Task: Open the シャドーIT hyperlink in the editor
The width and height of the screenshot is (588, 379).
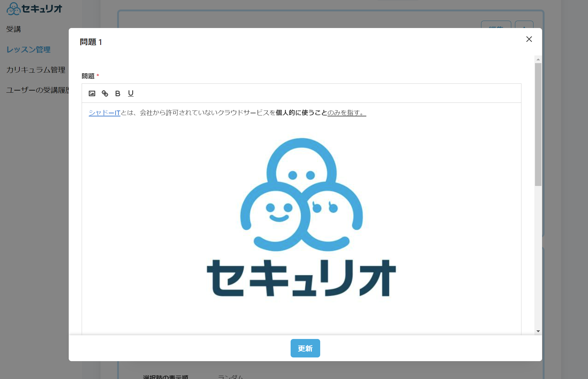Action: click(x=104, y=113)
